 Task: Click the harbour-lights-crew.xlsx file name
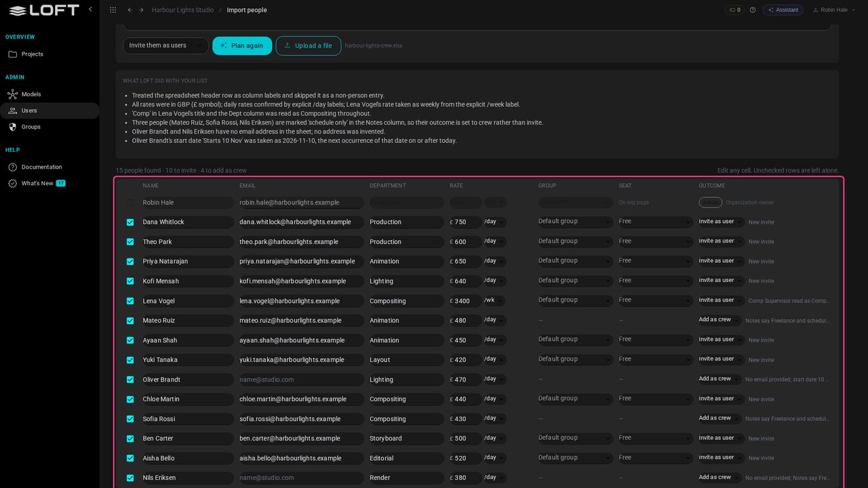click(x=374, y=45)
